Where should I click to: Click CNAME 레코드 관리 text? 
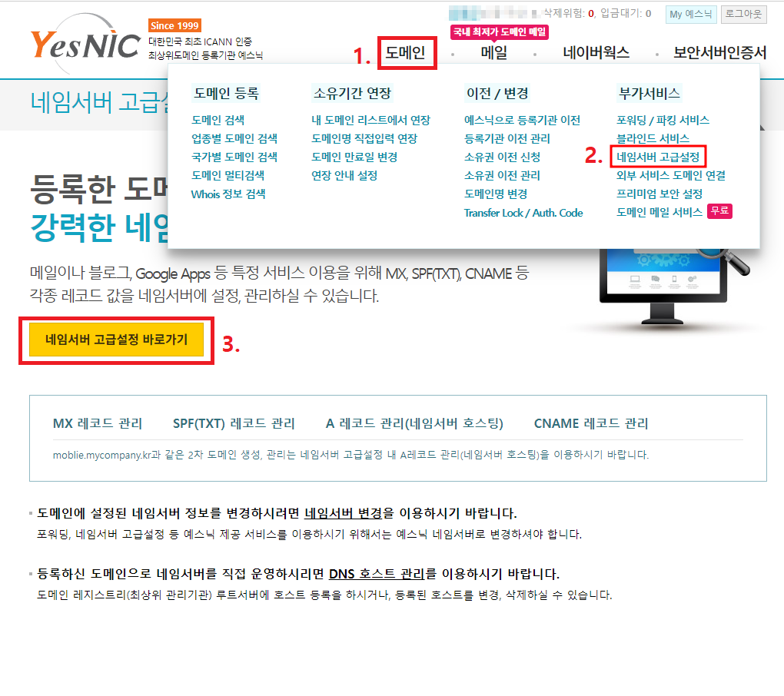click(591, 424)
